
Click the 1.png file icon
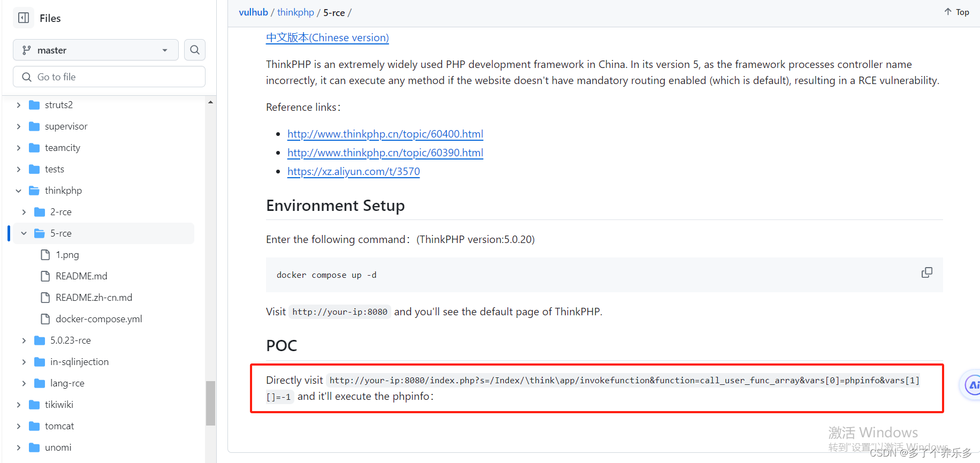click(45, 255)
